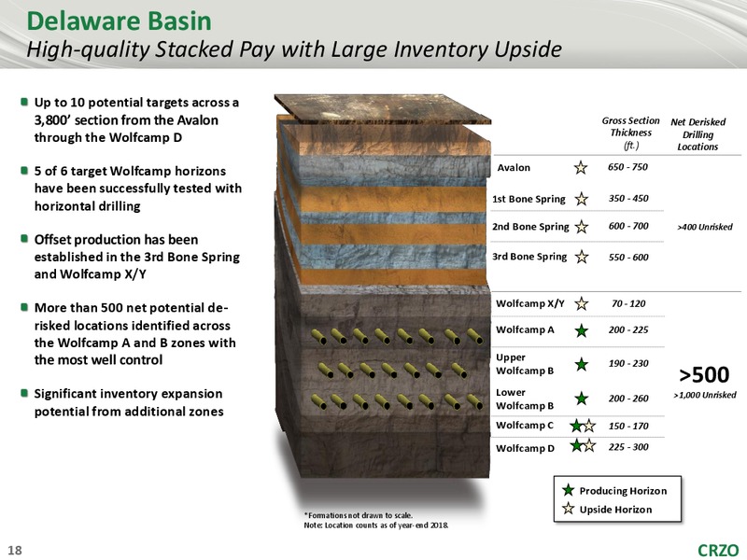Viewport: 747px width, 560px height.
Task: Click the 1st Bone Spring star icon
Action: pos(581,199)
